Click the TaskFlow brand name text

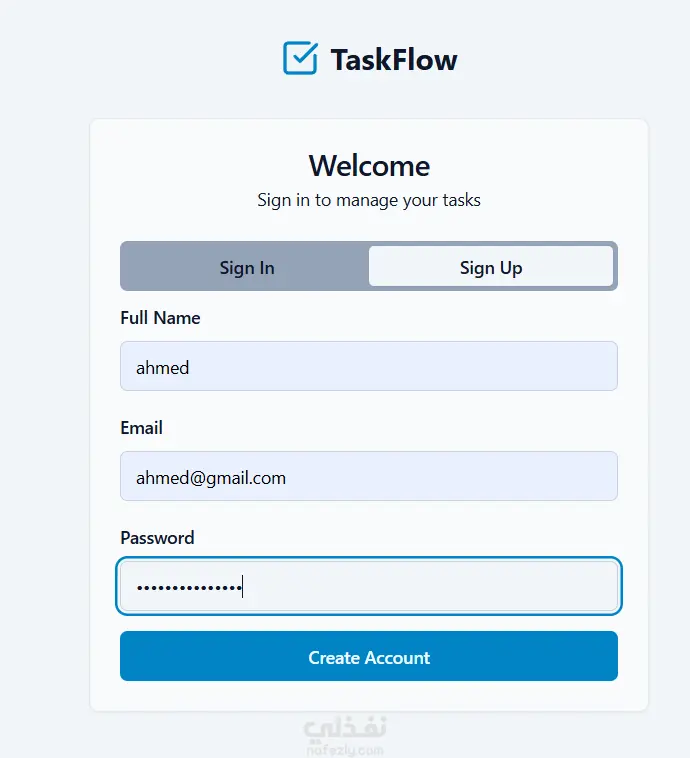click(x=394, y=60)
